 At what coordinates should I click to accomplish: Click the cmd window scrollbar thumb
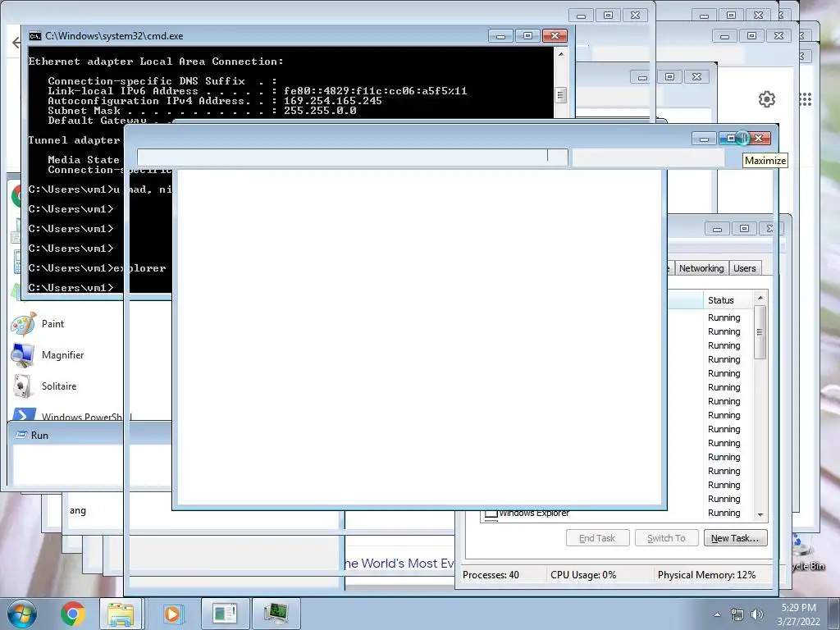(x=561, y=95)
